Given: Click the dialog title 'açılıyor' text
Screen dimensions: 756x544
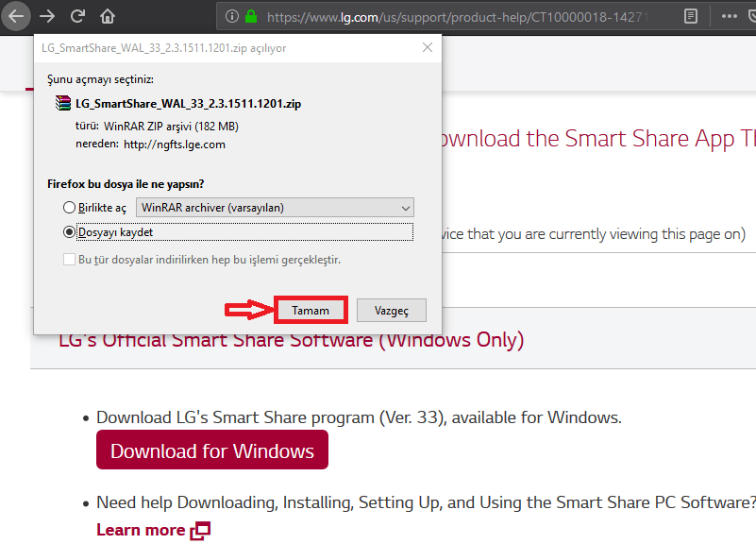Looking at the screenshot, I should 268,48.
